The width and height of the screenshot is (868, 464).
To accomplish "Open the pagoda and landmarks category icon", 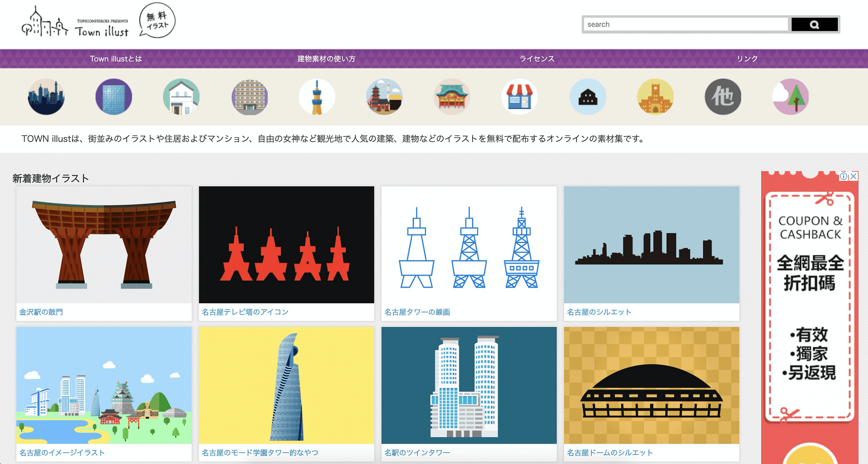I will (x=384, y=97).
